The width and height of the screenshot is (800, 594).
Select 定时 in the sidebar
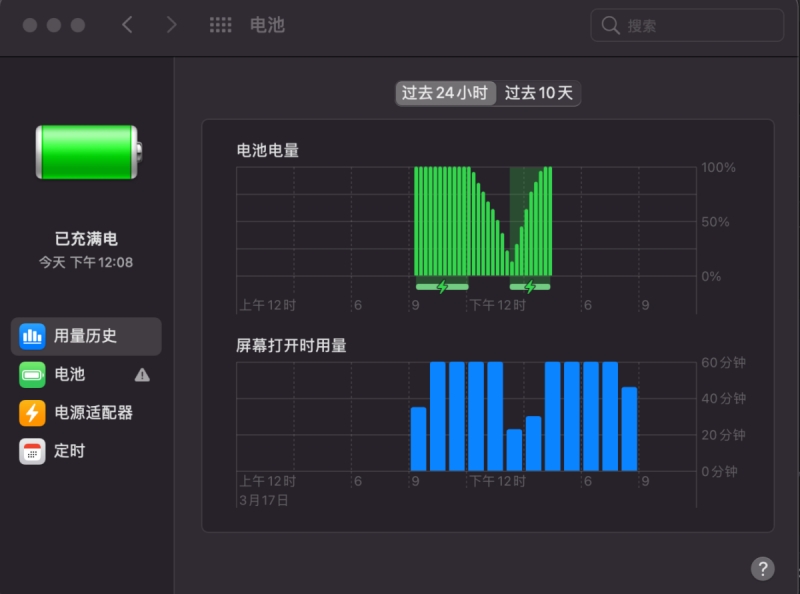[x=86, y=451]
